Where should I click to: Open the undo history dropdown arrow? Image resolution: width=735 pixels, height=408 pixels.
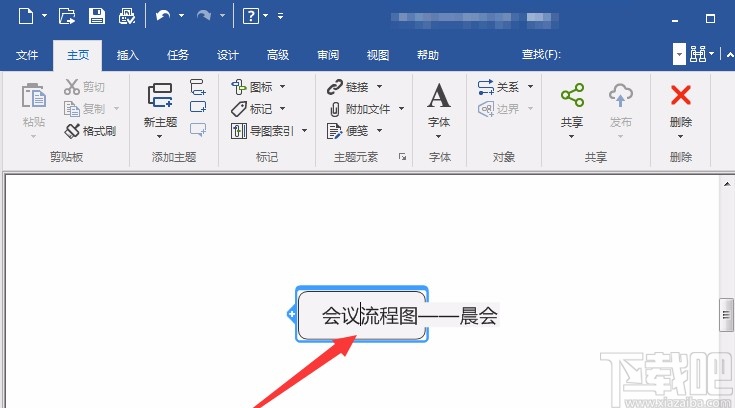coord(181,15)
